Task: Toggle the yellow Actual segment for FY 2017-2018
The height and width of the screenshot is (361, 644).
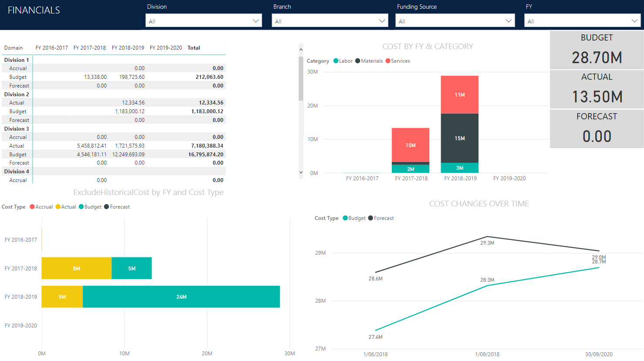Action: [x=77, y=268]
